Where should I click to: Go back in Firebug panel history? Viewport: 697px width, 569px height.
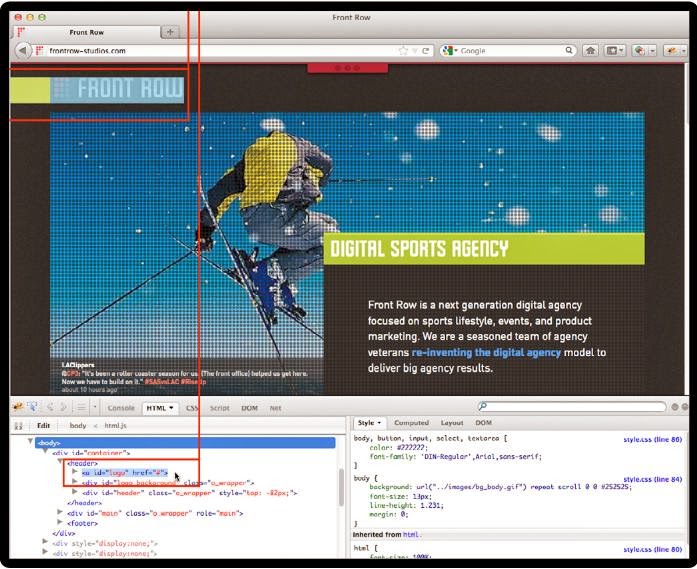coord(50,407)
